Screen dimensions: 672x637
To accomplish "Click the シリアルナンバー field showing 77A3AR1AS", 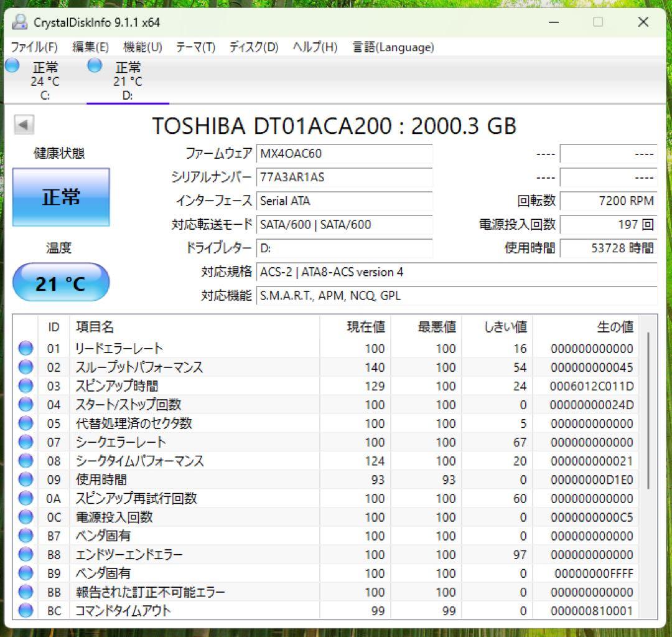I will tap(345, 177).
